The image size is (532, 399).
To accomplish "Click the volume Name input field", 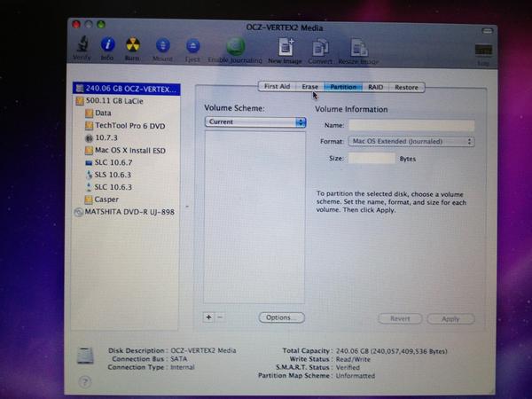I will coord(411,125).
